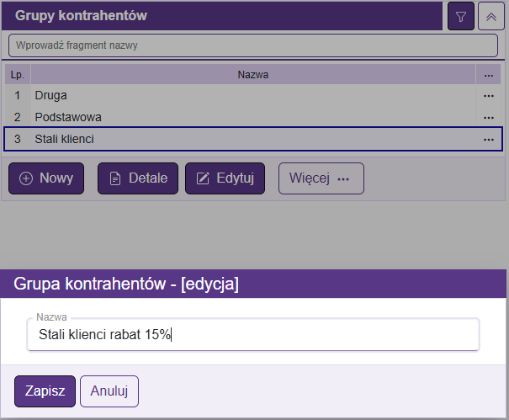Save changes with Zapisz
The width and height of the screenshot is (509, 420).
[x=45, y=391]
